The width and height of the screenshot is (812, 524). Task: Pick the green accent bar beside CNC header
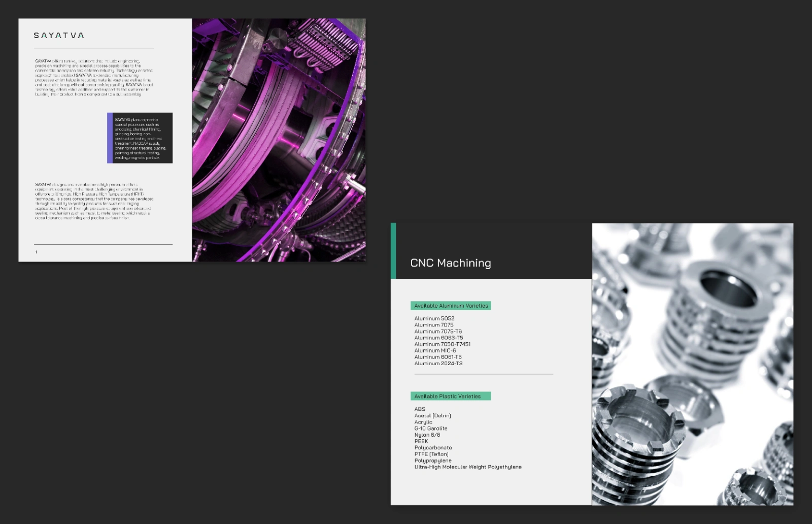(393, 251)
